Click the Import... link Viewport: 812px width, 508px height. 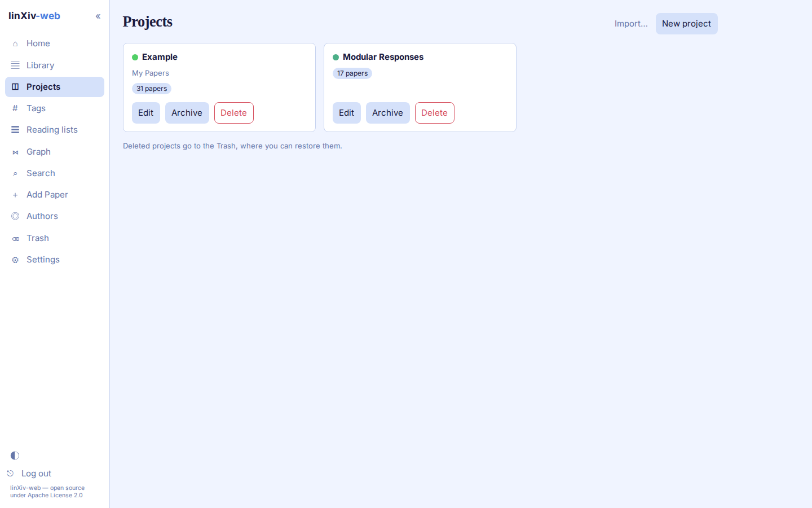click(631, 24)
